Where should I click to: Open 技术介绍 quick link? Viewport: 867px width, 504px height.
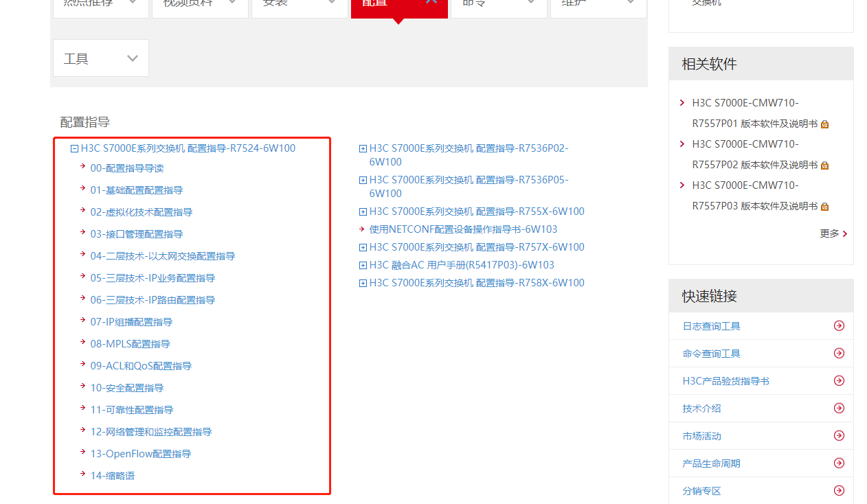701,409
